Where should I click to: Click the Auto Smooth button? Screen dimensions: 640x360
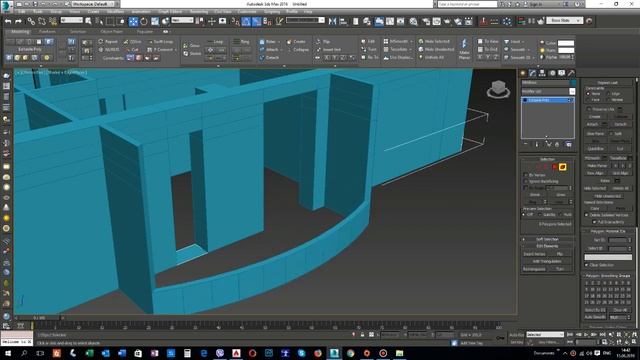click(x=596, y=317)
